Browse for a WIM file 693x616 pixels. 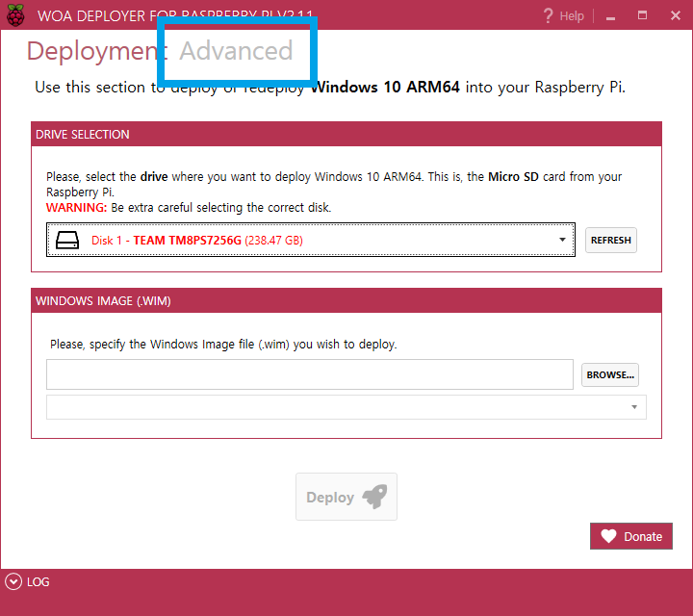[610, 374]
